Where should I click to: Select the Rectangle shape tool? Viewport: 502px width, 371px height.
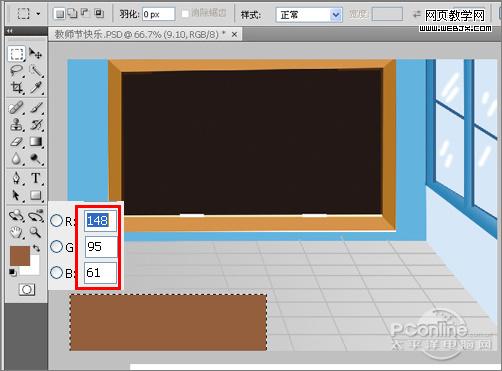pos(35,195)
